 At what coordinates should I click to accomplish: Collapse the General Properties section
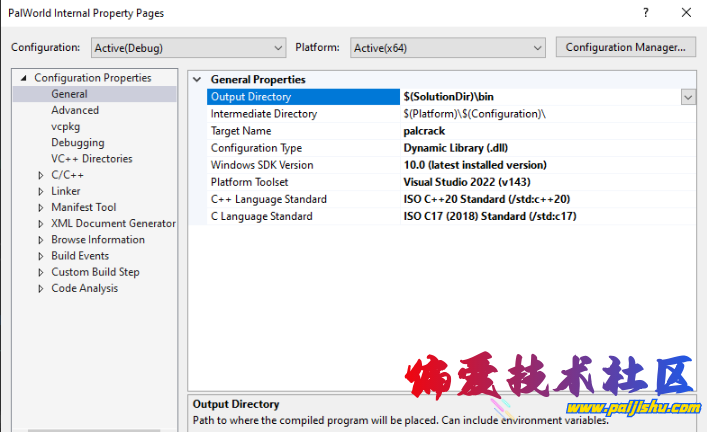pyautogui.click(x=197, y=80)
